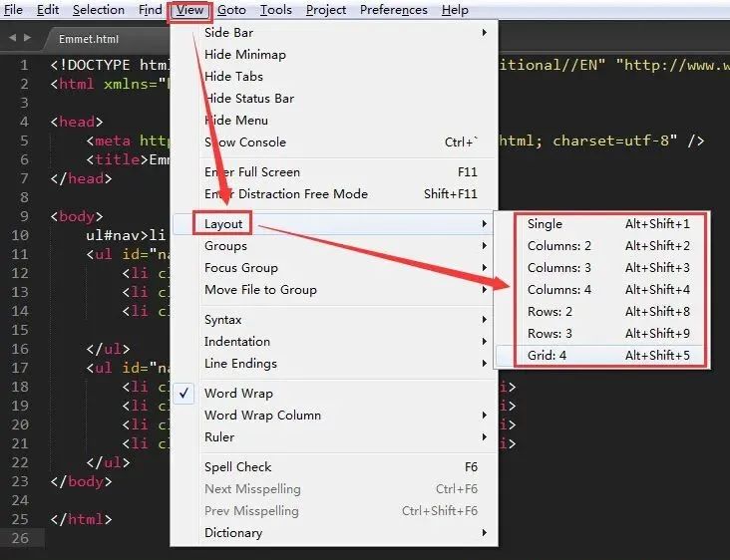This screenshot has width=730, height=560.
Task: Click the </body> tag on line 23
Action: 82,481
